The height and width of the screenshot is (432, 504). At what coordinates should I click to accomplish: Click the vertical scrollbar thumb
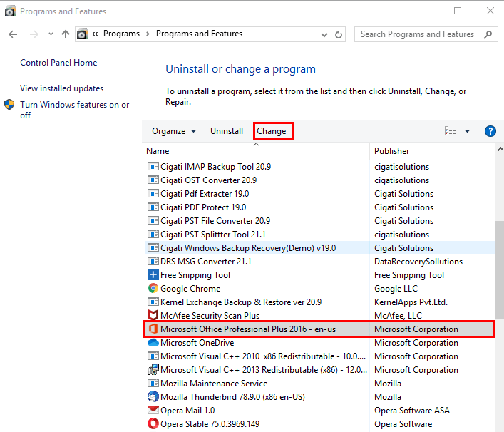coord(500,269)
